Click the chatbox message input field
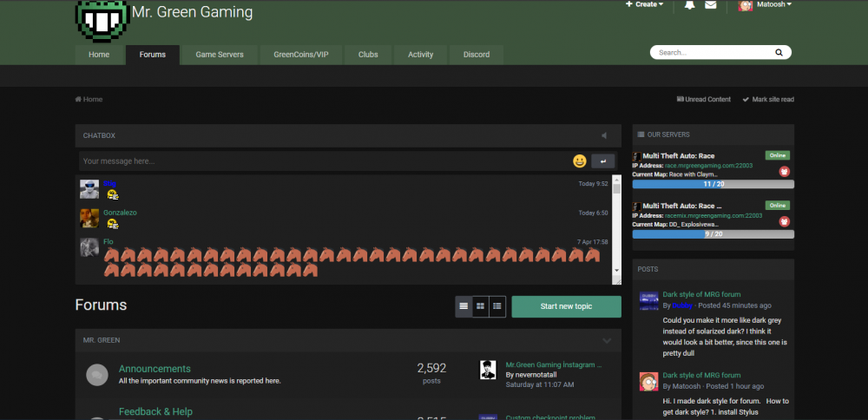The image size is (868, 420). [x=321, y=161]
